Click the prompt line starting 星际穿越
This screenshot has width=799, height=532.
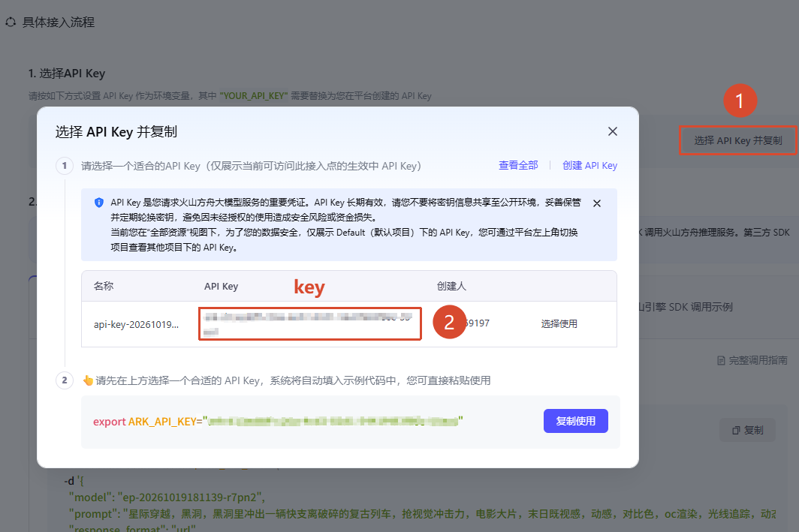point(423,514)
